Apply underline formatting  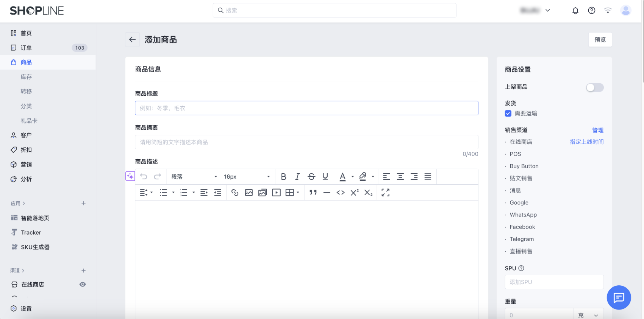pyautogui.click(x=325, y=176)
